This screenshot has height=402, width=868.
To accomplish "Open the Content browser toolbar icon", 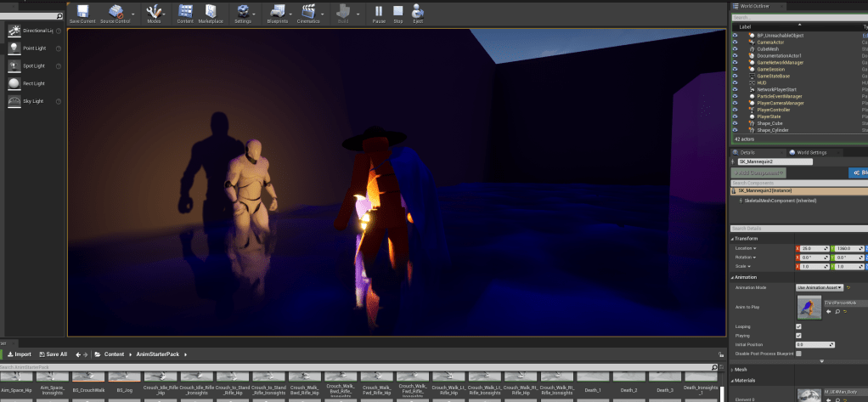I will (184, 12).
